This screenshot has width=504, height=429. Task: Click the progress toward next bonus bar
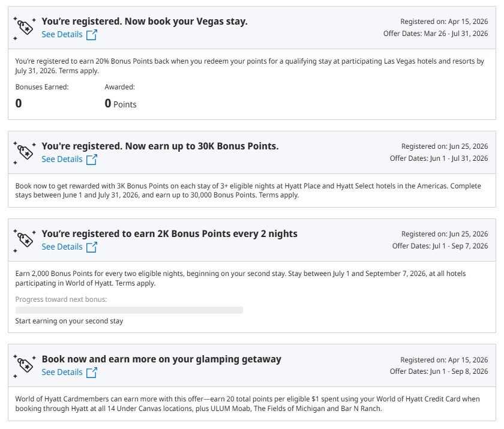tap(129, 310)
